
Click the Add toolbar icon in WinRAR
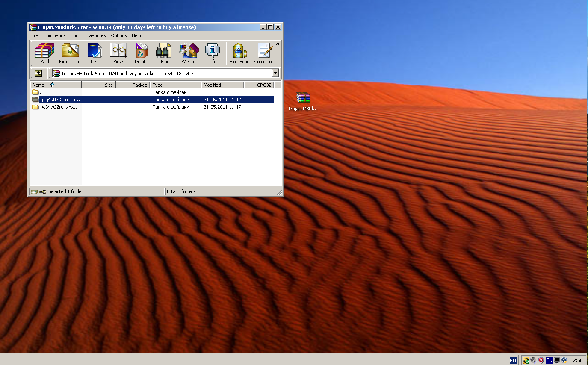tap(45, 53)
